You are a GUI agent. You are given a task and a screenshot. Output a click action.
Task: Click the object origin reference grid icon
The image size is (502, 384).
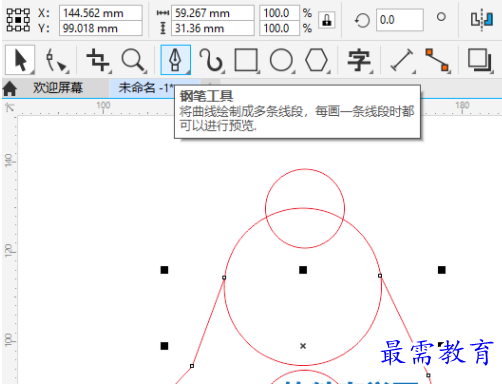[x=18, y=20]
